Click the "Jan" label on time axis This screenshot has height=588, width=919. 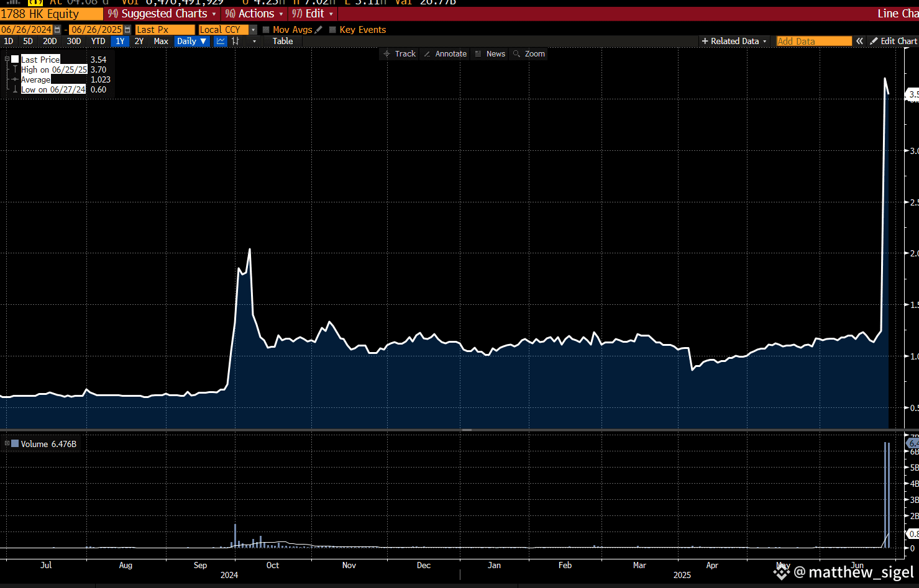(494, 565)
